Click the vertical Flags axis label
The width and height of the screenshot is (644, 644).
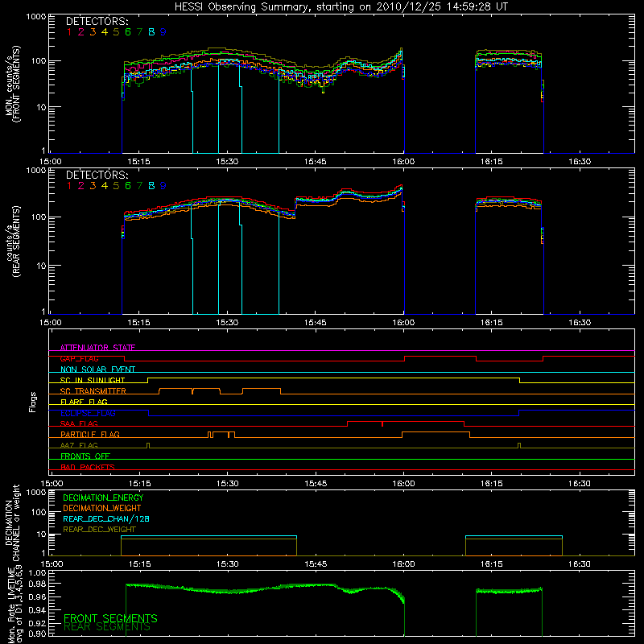(x=33, y=402)
